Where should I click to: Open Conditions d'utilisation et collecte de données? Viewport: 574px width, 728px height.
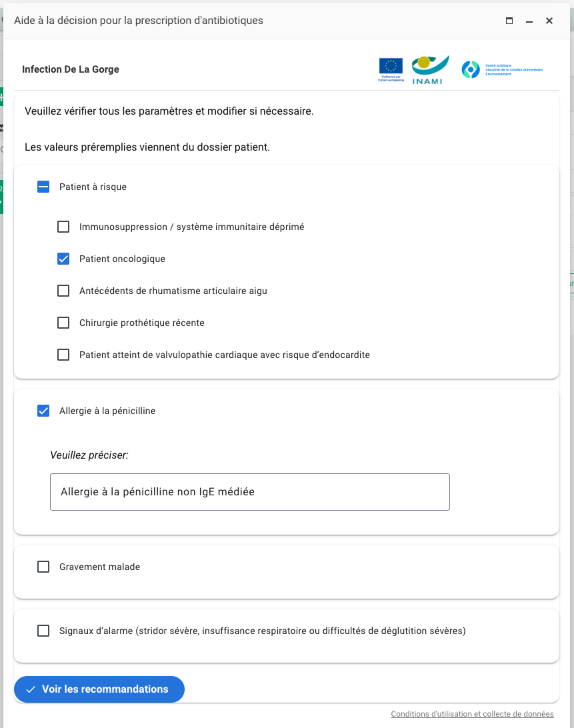coord(472,714)
